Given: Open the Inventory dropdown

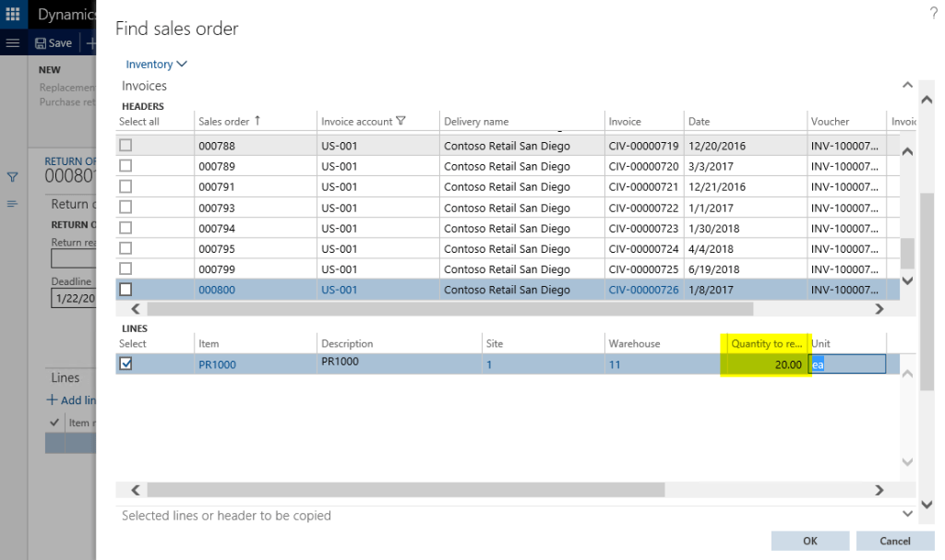Looking at the screenshot, I should tap(156, 64).
